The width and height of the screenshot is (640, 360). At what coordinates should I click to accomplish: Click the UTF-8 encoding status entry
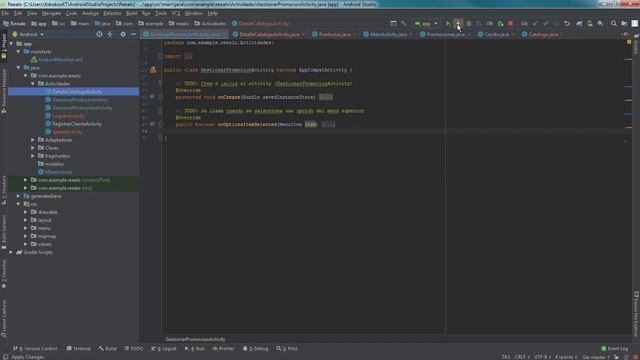tap(542, 357)
